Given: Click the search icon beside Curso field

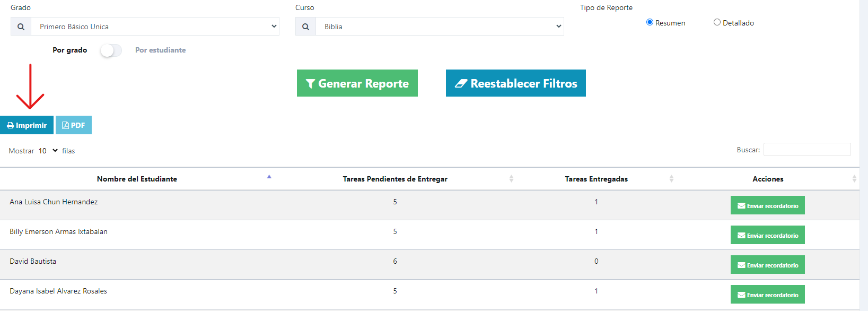Looking at the screenshot, I should click(x=305, y=27).
